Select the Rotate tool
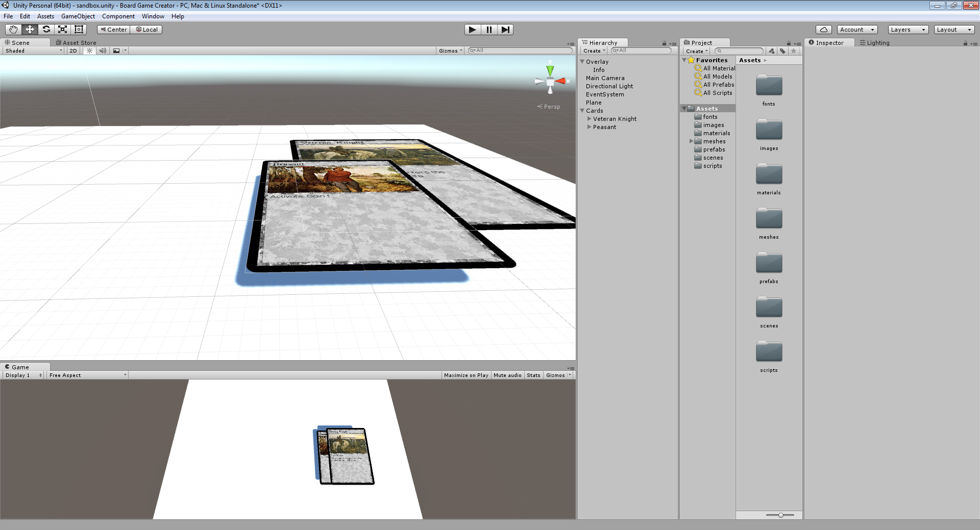 (x=46, y=30)
